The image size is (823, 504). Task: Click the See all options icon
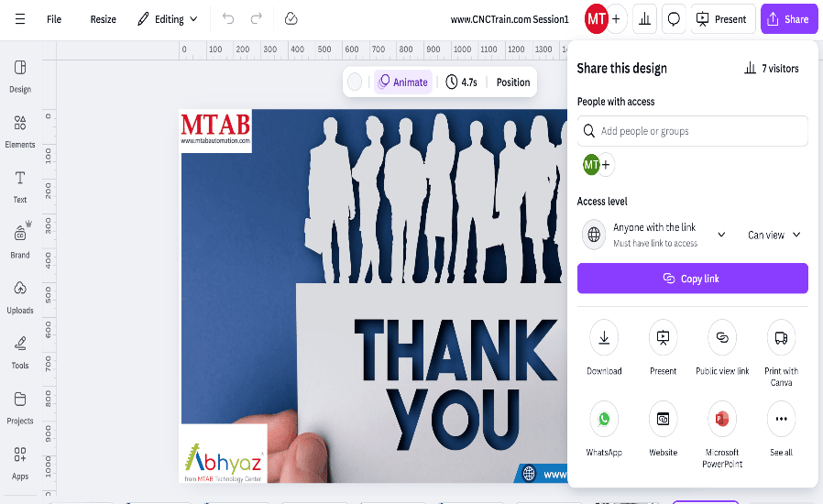[781, 419]
